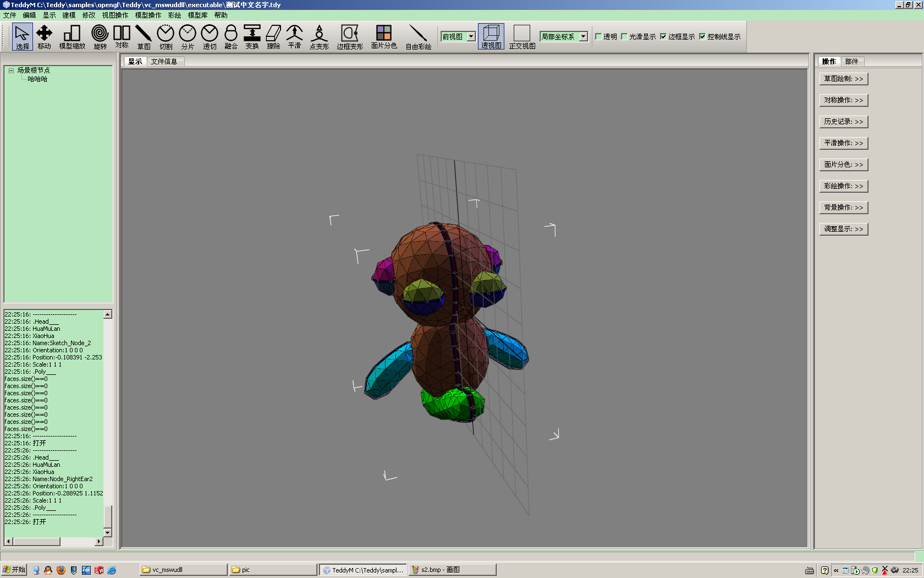Click the log panel scroll-down arrow
This screenshot has width=924, height=578.
pyautogui.click(x=108, y=533)
